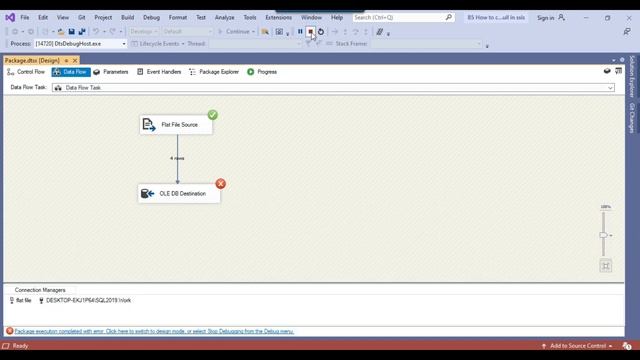
Task: Click the design surface zoom slider handle
Action: pos(603,235)
